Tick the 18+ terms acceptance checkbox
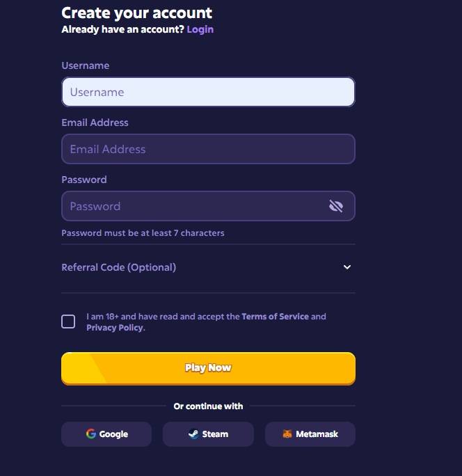This screenshot has height=476, width=462. click(68, 322)
